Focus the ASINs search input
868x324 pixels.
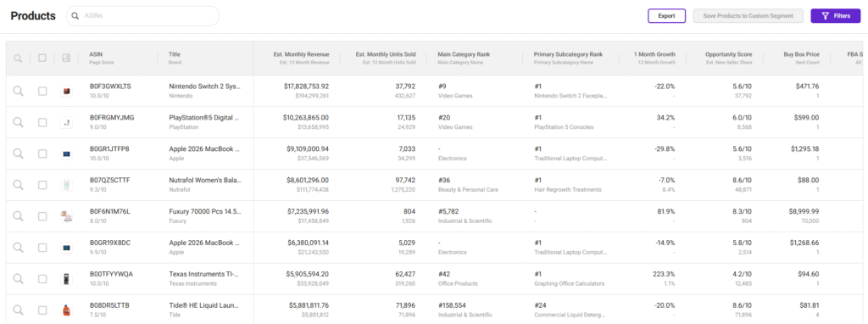[x=142, y=16]
